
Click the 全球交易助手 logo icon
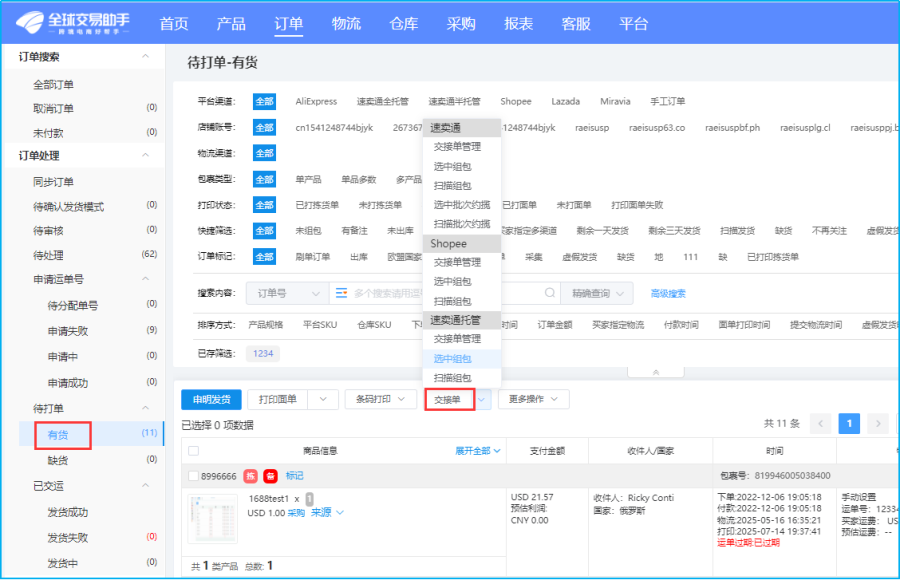(28, 21)
